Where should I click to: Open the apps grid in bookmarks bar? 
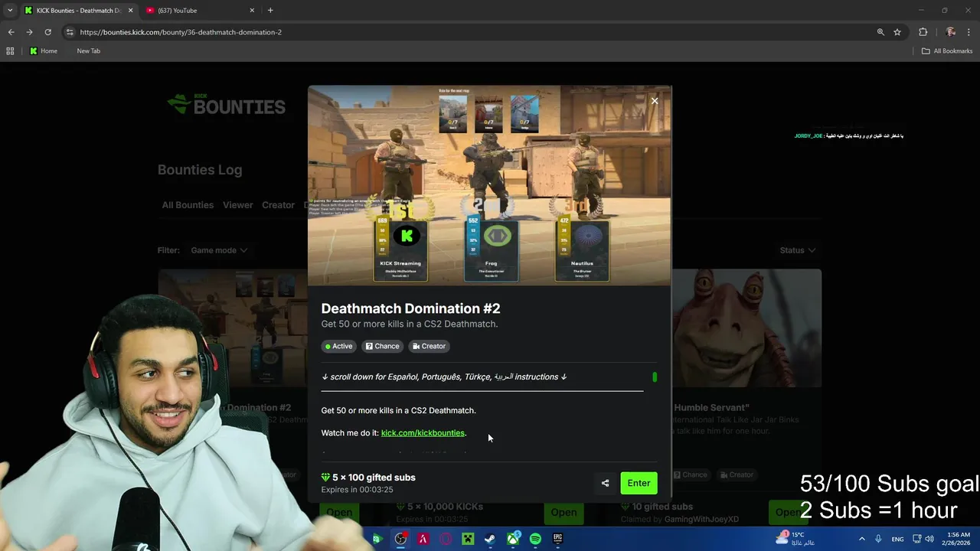tap(10, 51)
